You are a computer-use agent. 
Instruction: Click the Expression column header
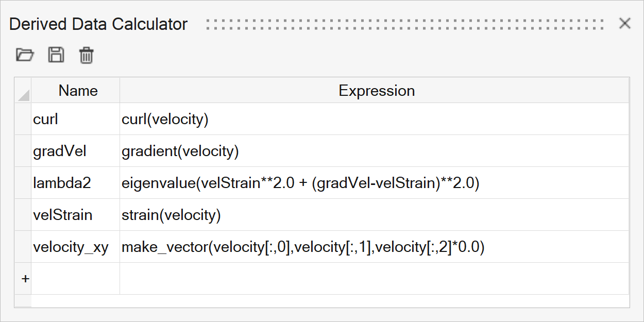tap(376, 91)
